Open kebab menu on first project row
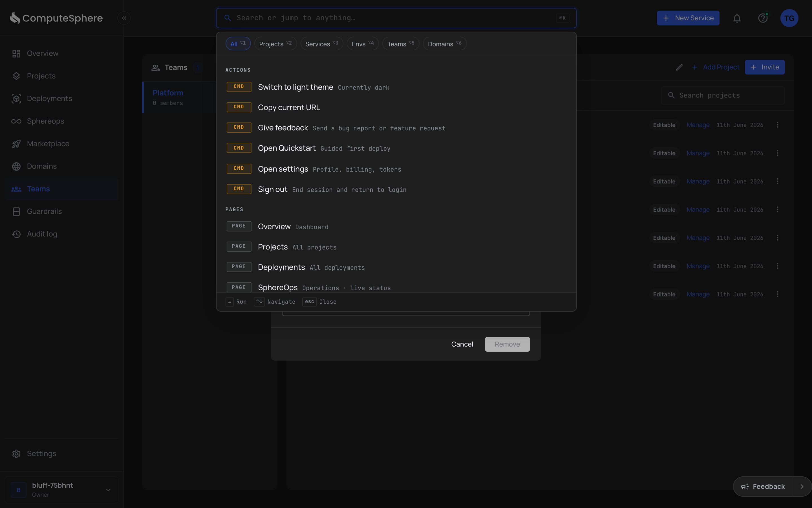 777,125
